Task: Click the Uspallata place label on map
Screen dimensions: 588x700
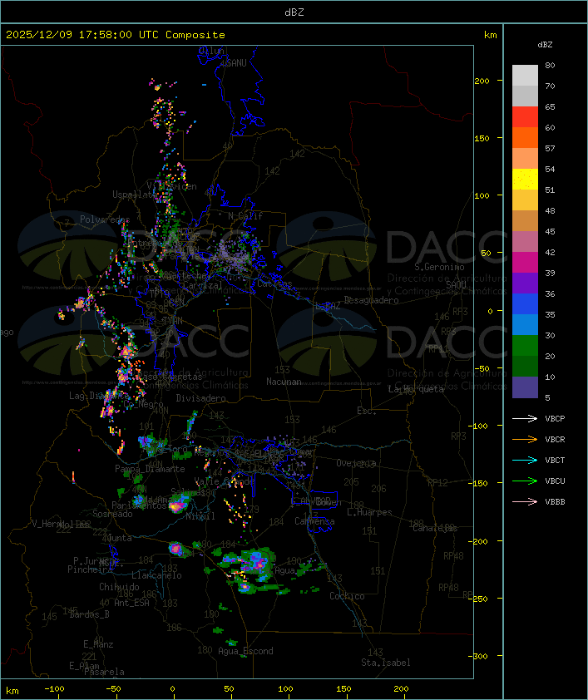Action: pos(134,195)
